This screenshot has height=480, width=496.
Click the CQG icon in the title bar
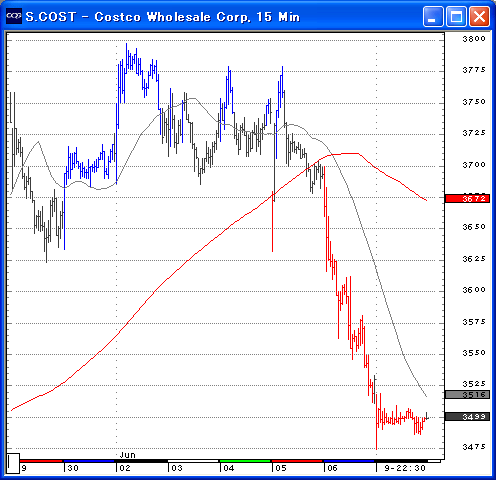point(14,16)
